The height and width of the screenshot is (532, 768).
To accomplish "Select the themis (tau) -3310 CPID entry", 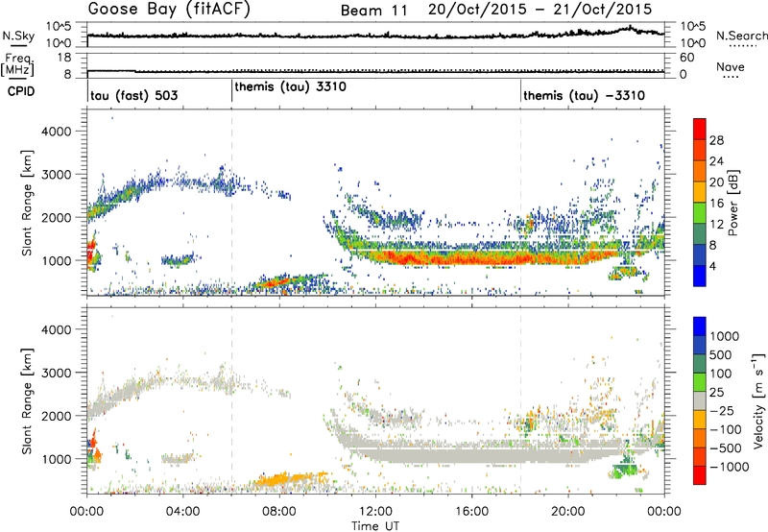I will click(584, 95).
